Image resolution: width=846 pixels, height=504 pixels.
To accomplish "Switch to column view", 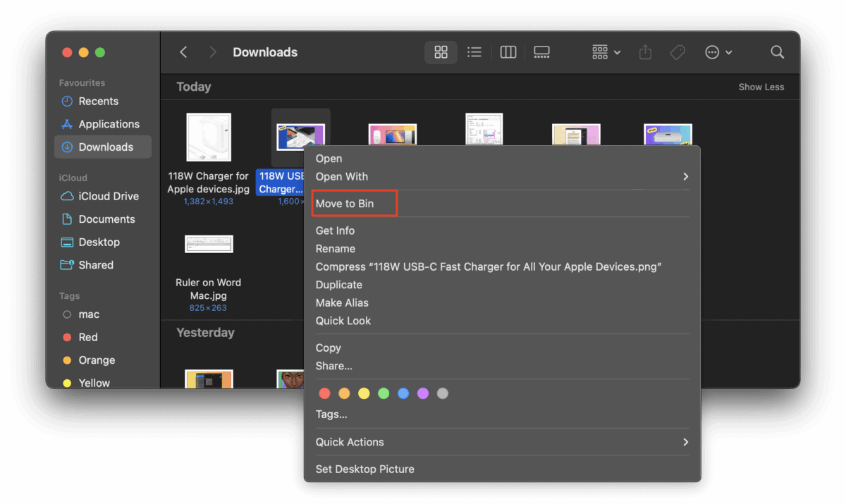I will [508, 52].
